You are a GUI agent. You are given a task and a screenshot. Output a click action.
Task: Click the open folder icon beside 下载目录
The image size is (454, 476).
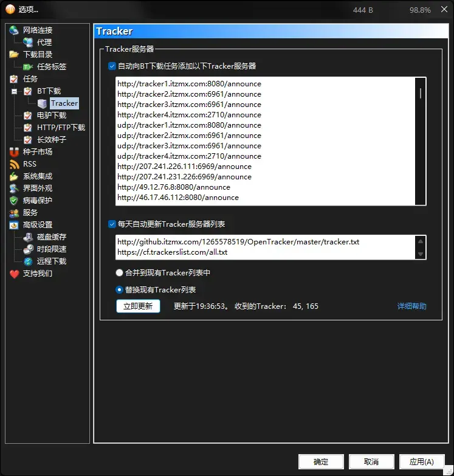click(14, 54)
